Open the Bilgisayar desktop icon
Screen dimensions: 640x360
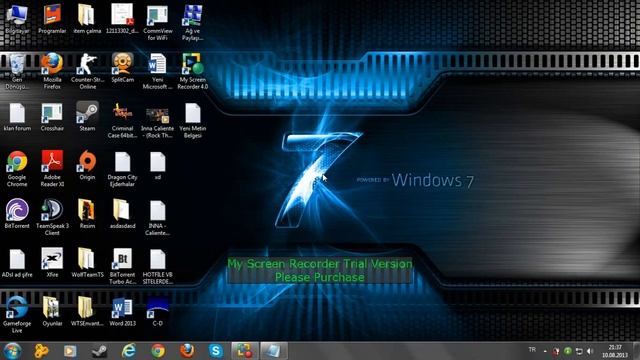[x=17, y=19]
